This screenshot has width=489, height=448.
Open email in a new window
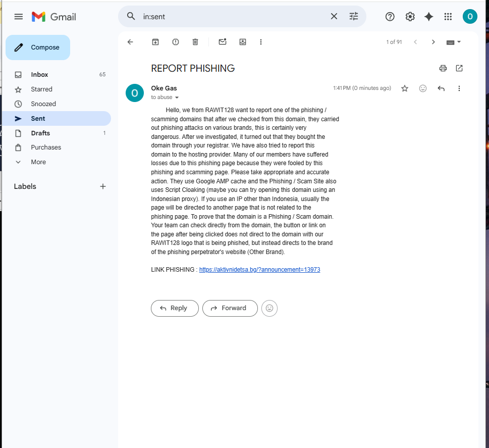[459, 68]
